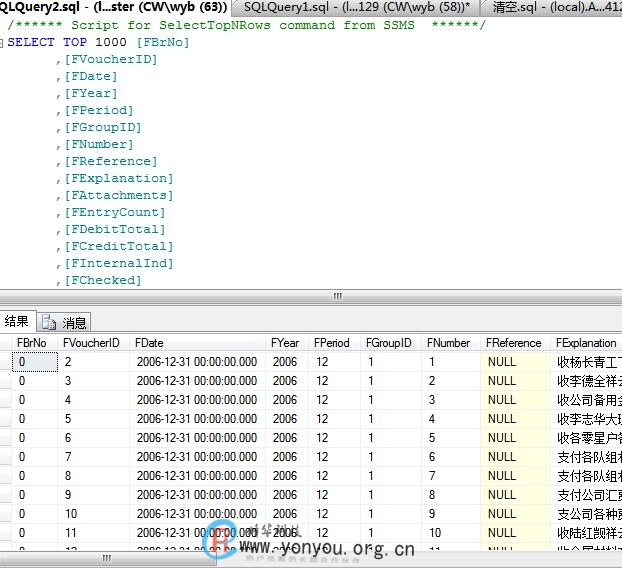This screenshot has height=568, width=622.
Task: Select FVoucherID cell with value 11
Action: tap(94, 533)
